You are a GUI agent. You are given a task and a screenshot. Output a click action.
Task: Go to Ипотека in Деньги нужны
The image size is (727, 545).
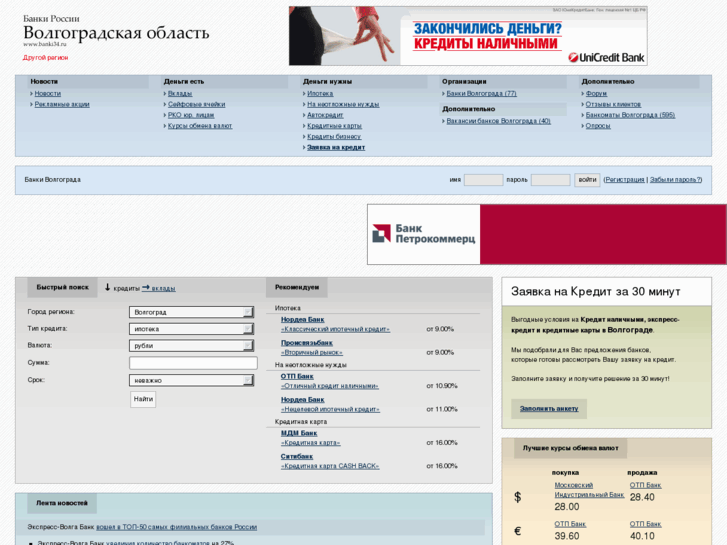click(320, 94)
